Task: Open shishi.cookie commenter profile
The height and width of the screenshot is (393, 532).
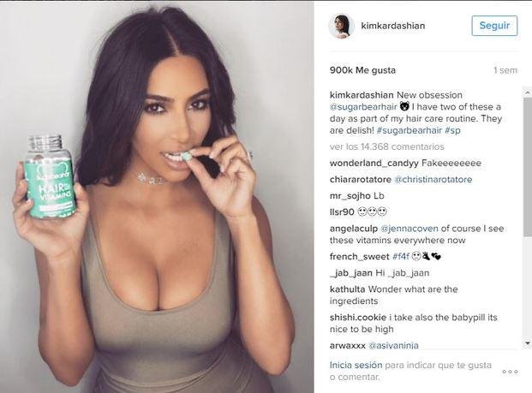Action: coord(358,318)
